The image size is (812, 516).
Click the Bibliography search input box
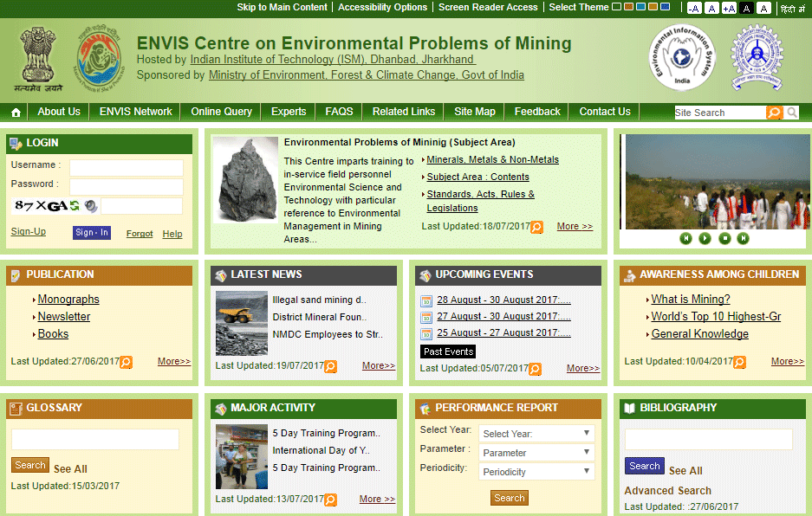(x=708, y=440)
